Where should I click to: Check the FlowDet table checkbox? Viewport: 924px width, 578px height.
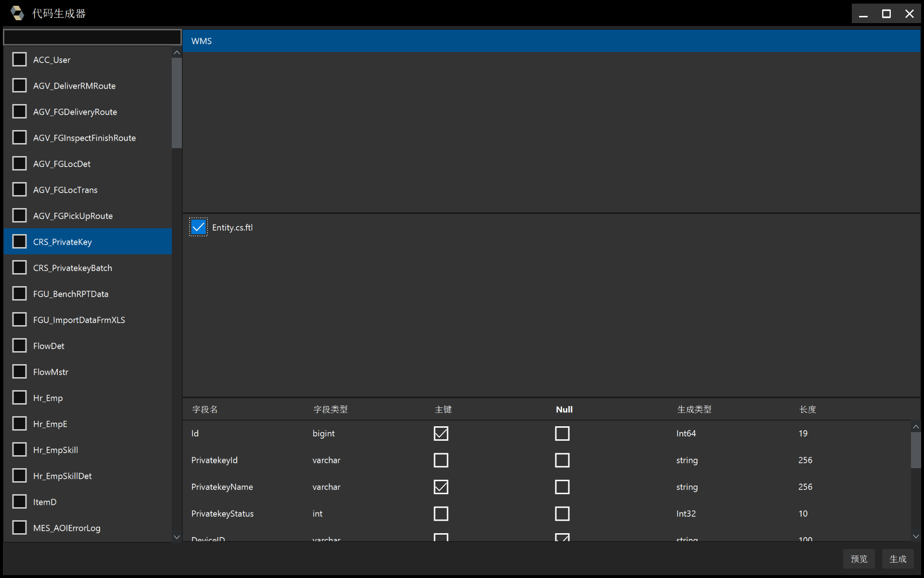tap(20, 345)
